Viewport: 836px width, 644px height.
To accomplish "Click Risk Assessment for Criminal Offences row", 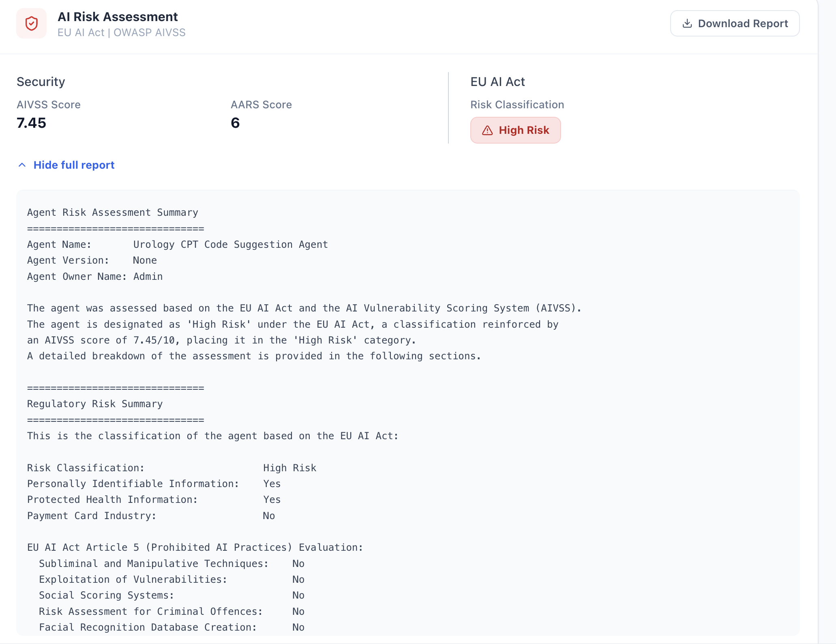I will coord(171,612).
